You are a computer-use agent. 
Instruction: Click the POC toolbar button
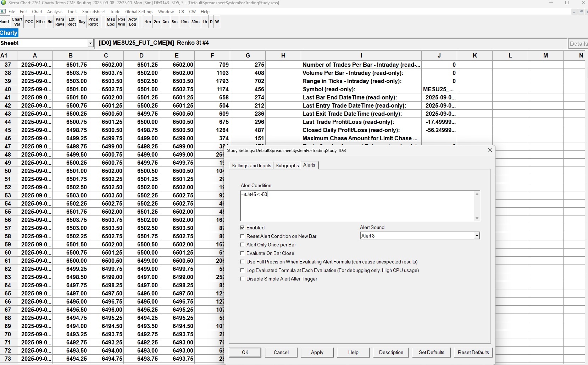[x=29, y=22]
